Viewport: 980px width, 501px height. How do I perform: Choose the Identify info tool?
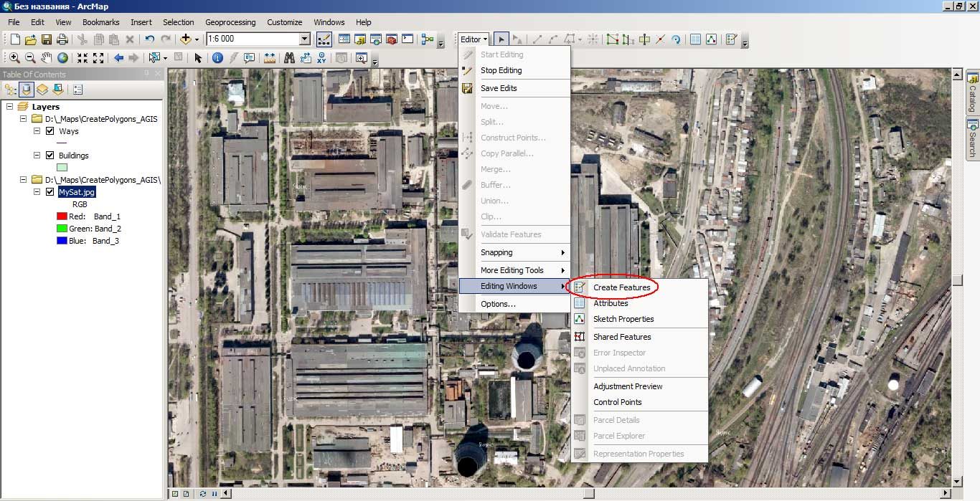pos(217,58)
